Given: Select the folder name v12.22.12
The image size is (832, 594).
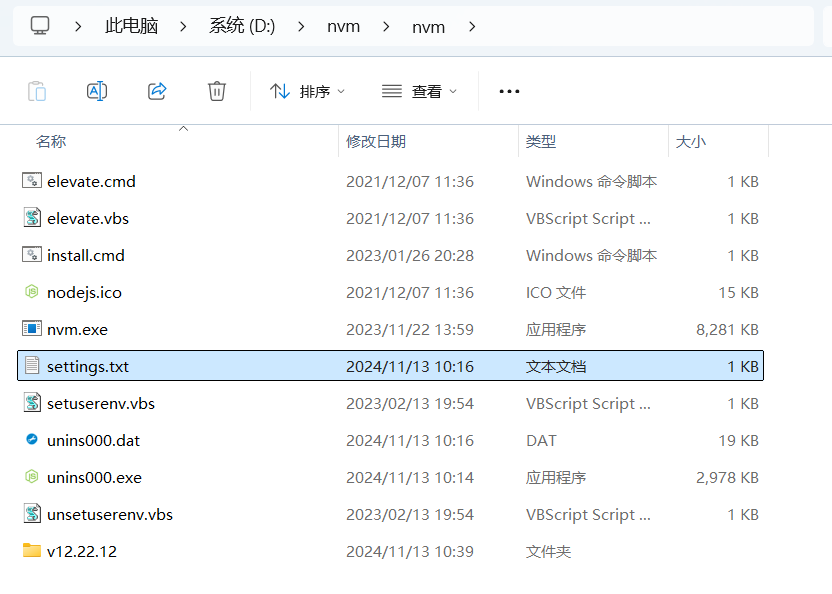Looking at the screenshot, I should coord(82,552).
